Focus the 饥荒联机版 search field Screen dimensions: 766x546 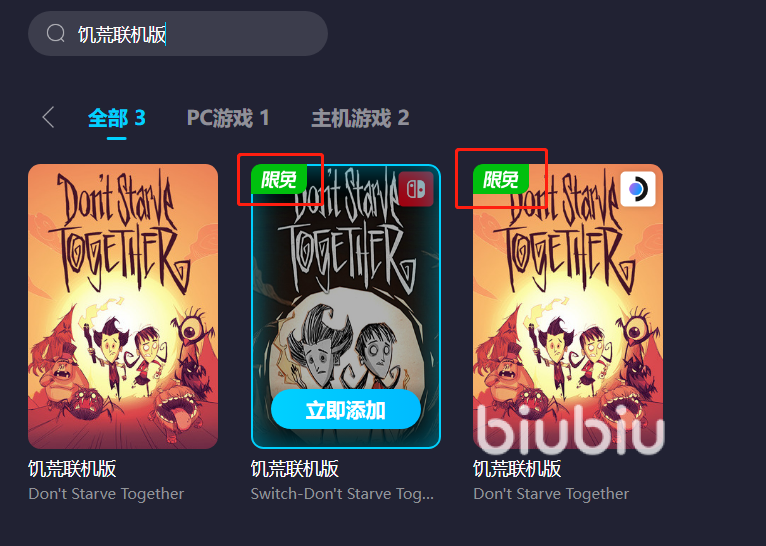click(x=178, y=34)
